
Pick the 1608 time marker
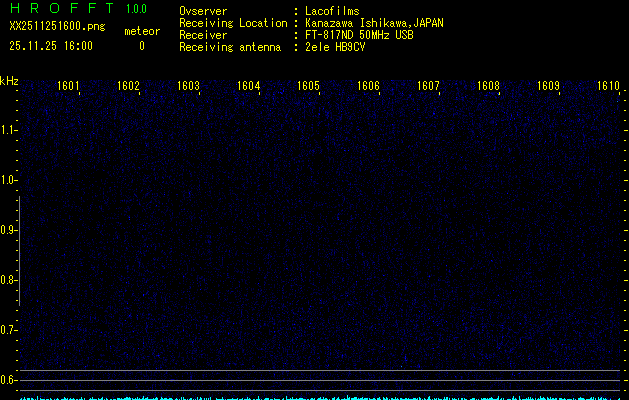pos(488,87)
